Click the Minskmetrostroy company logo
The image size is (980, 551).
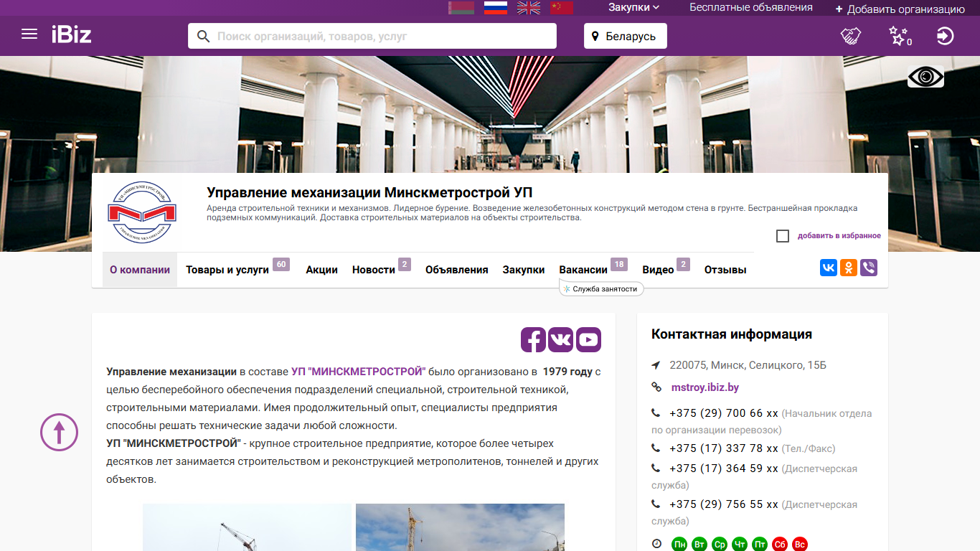(142, 212)
